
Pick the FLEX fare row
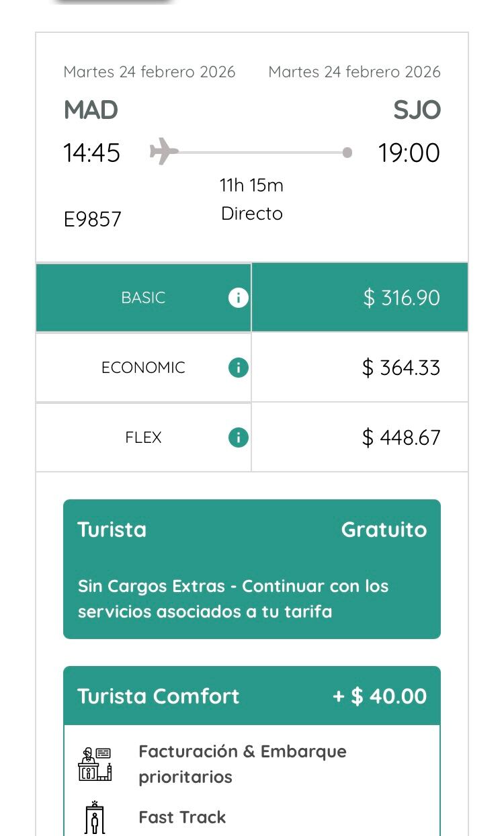(143, 437)
